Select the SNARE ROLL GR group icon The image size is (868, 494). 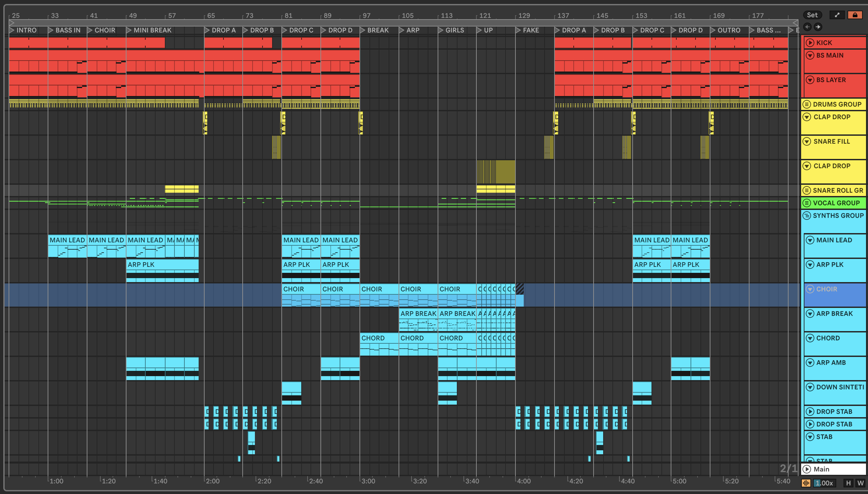807,191
